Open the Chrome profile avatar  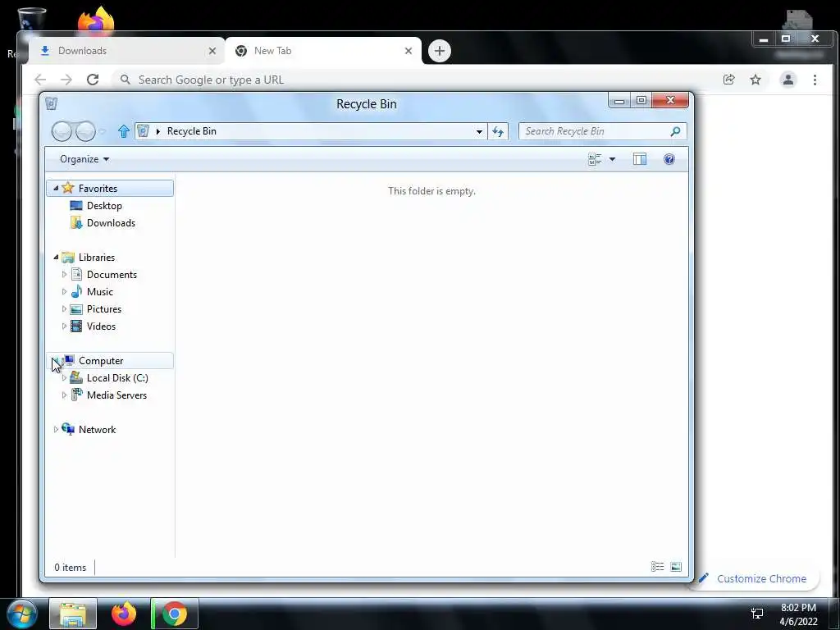point(788,80)
